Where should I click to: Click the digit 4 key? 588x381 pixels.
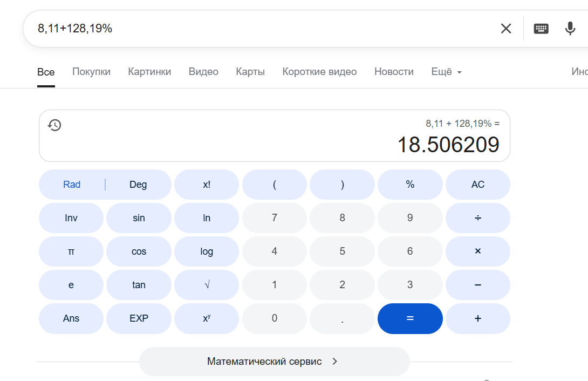pyautogui.click(x=275, y=251)
